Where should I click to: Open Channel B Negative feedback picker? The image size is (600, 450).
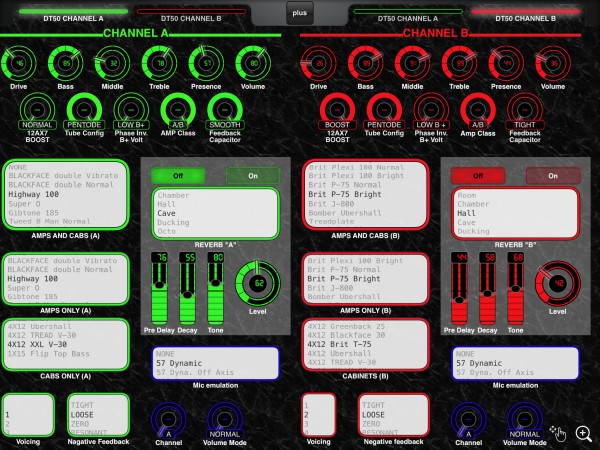coord(394,415)
